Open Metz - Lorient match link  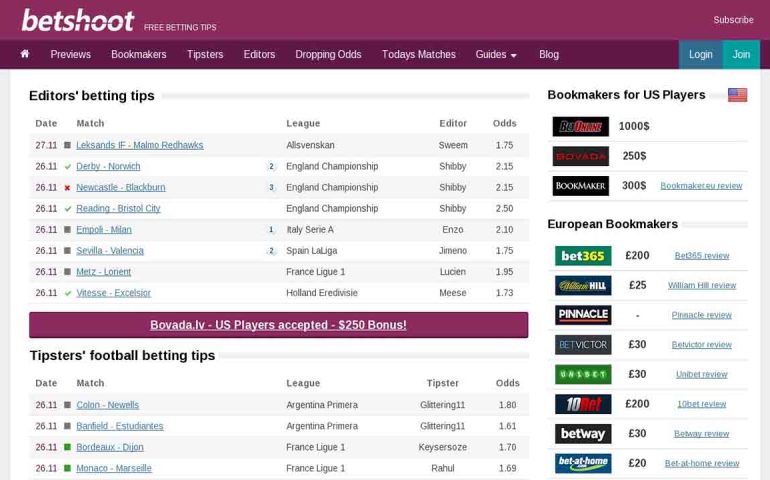104,272
